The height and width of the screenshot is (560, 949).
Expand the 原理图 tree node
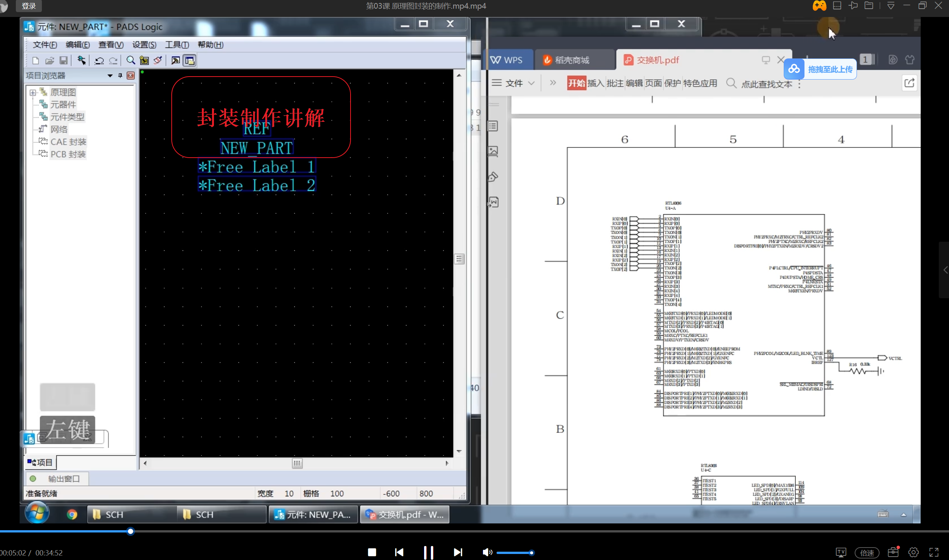(33, 92)
